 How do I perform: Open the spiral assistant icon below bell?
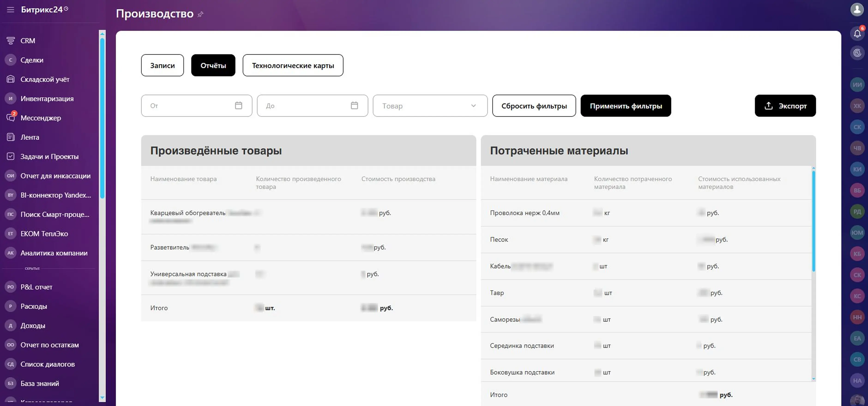pyautogui.click(x=857, y=53)
